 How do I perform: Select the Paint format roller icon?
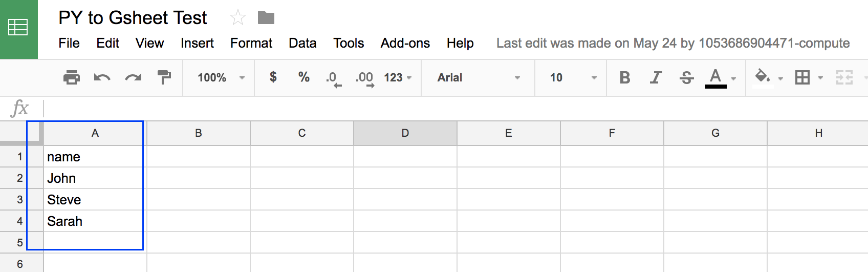pyautogui.click(x=164, y=77)
